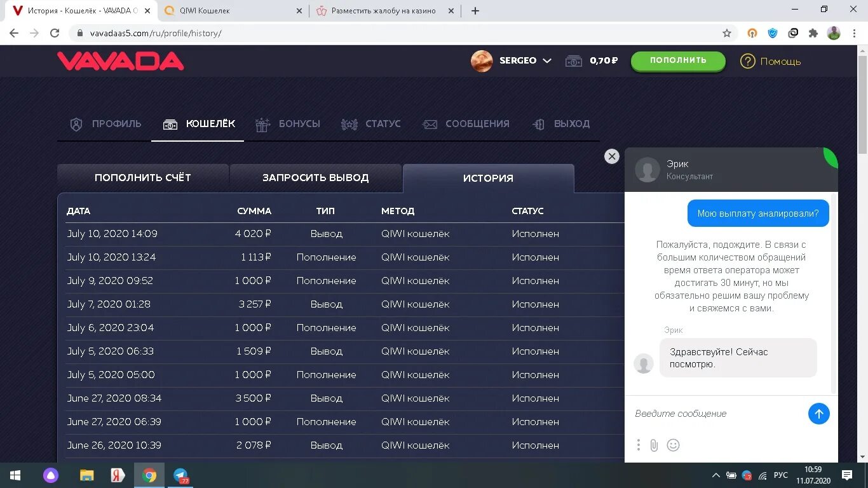868x488 pixels.
Task: Click the 'Мою выплату аналировали?' message bubble
Action: coord(758,213)
